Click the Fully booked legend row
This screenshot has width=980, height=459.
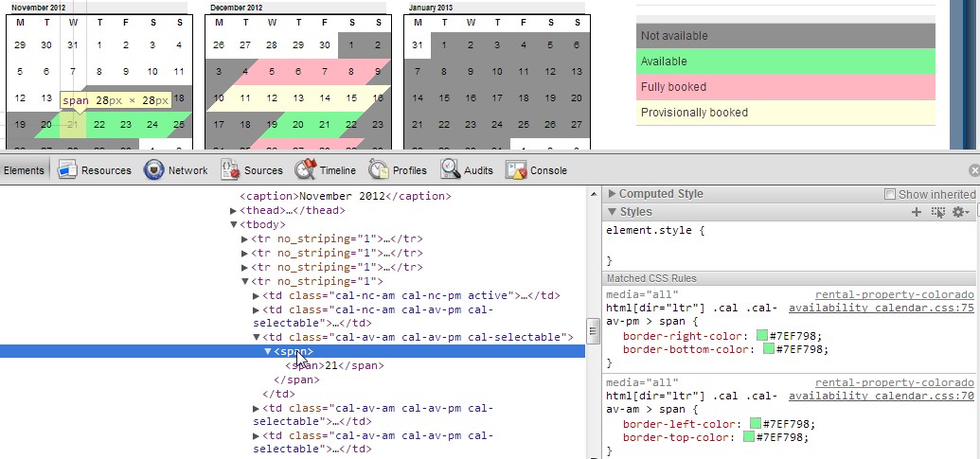(x=786, y=87)
